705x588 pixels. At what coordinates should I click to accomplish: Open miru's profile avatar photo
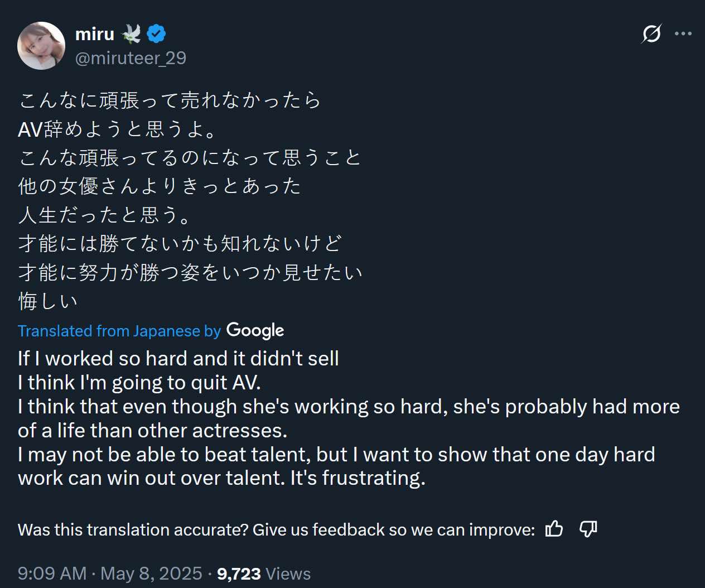(41, 46)
